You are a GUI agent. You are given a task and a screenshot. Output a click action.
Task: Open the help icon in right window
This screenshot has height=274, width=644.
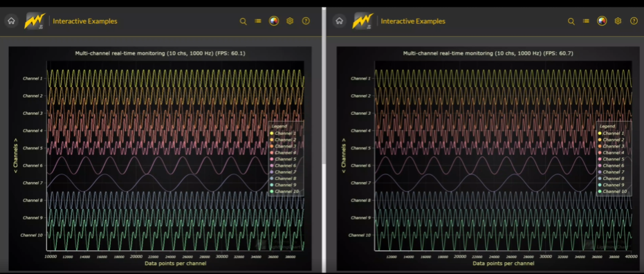634,21
